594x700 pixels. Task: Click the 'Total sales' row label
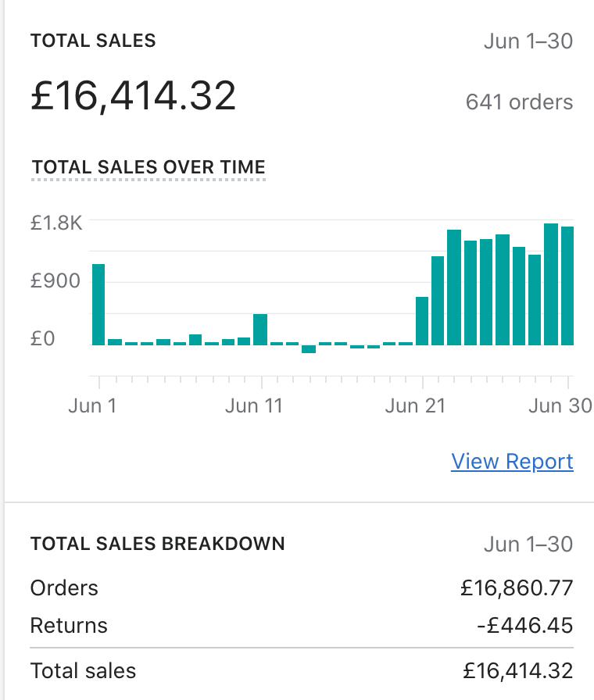pyautogui.click(x=83, y=670)
